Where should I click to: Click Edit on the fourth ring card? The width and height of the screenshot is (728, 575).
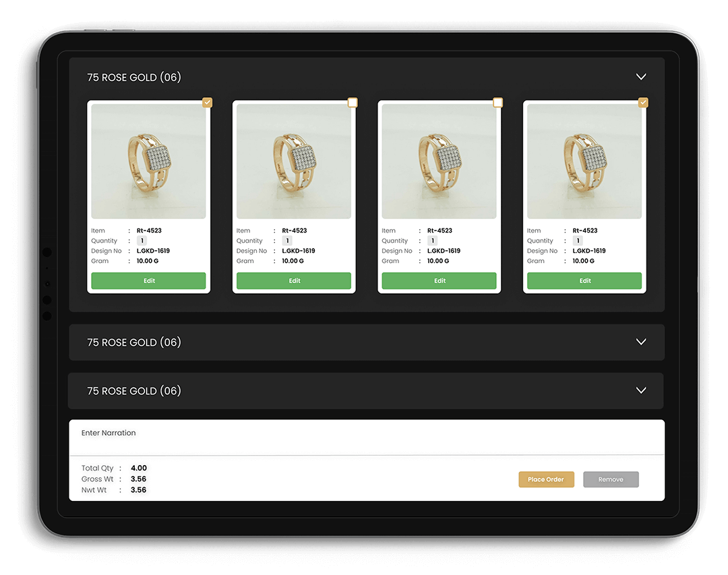tap(584, 280)
